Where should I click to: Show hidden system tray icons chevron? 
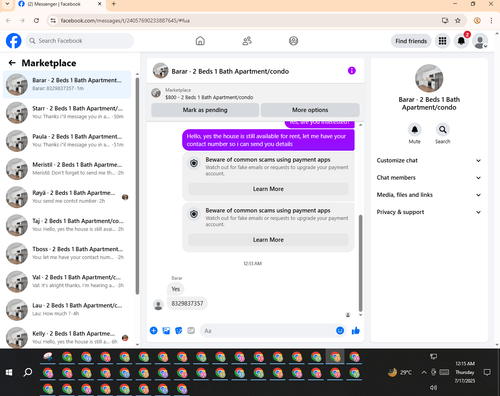pyautogui.click(x=424, y=372)
